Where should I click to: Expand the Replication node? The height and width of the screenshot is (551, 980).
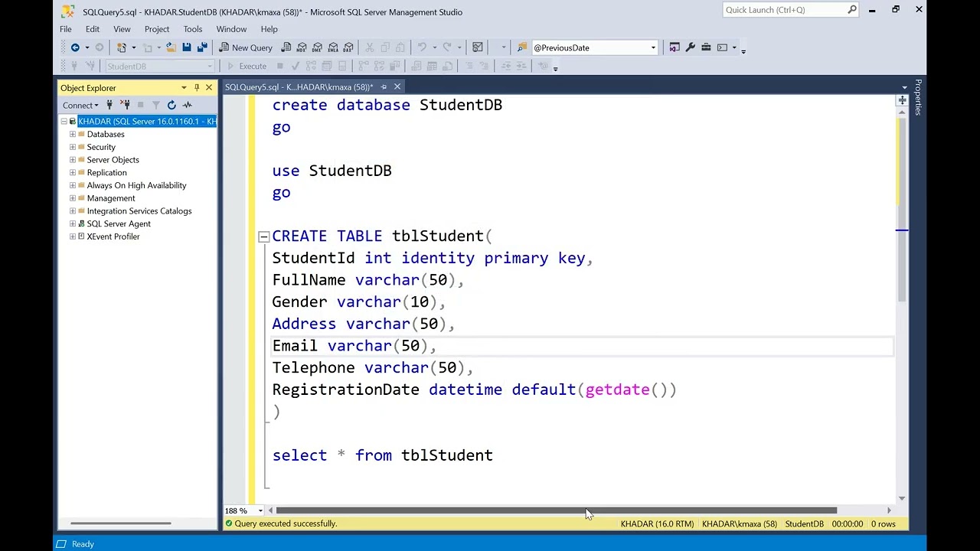[x=73, y=172]
